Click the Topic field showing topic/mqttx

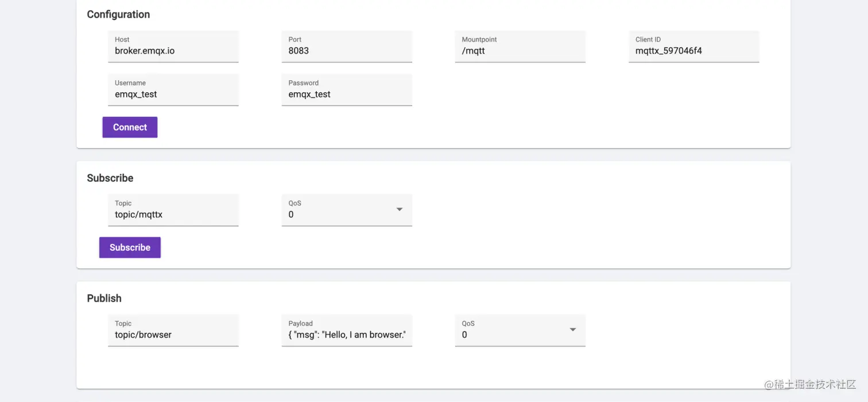173,214
